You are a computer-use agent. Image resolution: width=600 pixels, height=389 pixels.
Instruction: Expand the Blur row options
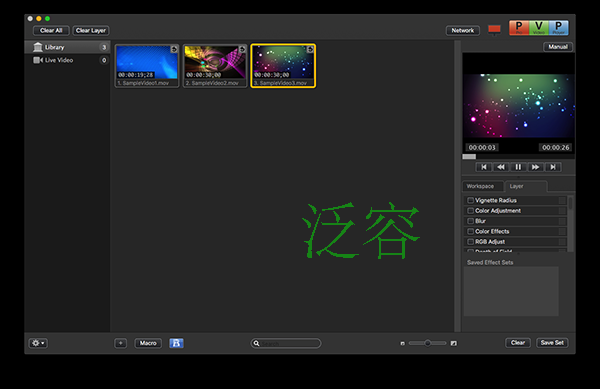(x=562, y=221)
